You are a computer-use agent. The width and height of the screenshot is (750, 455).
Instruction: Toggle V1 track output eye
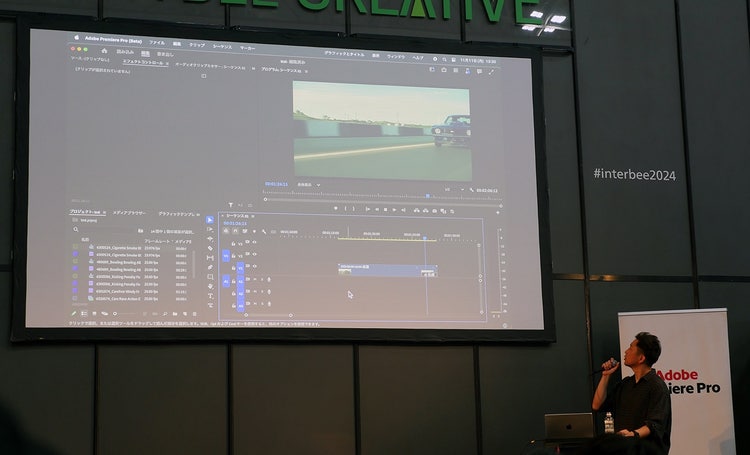[x=255, y=266]
